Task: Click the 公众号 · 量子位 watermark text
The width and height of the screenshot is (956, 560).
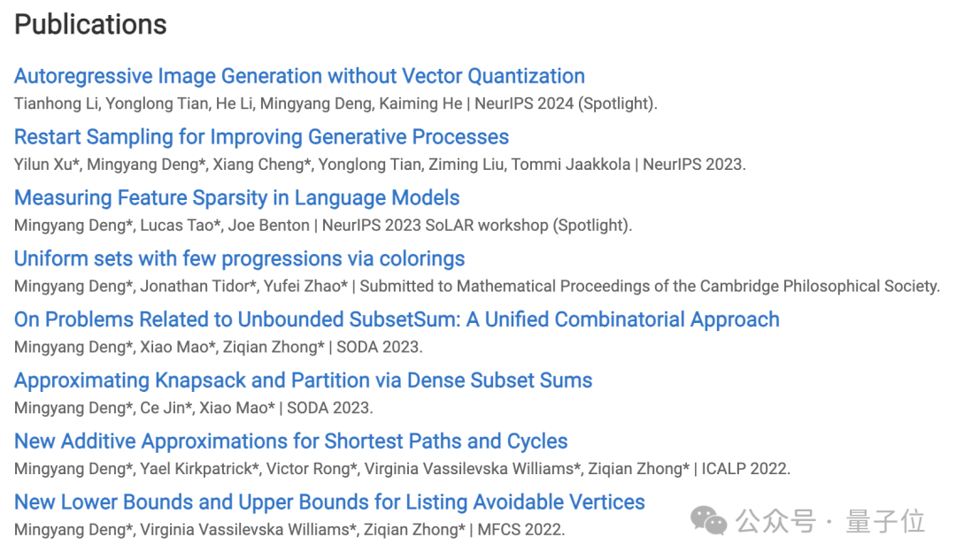Action: tap(829, 522)
